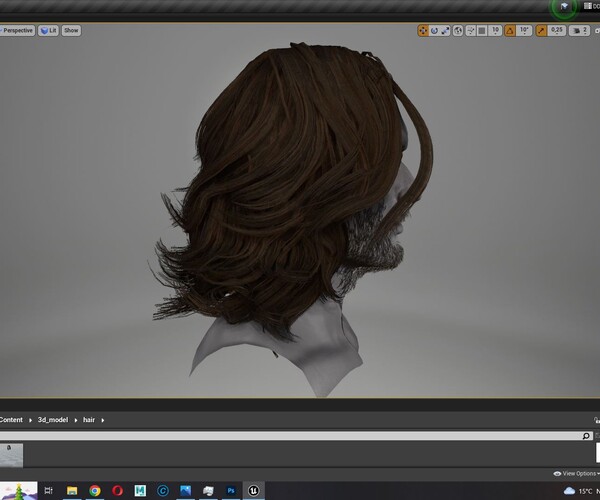600x500 pixels.
Task: Click the festive Christmas tree taskbar widget
Action: pyautogui.click(x=18, y=491)
